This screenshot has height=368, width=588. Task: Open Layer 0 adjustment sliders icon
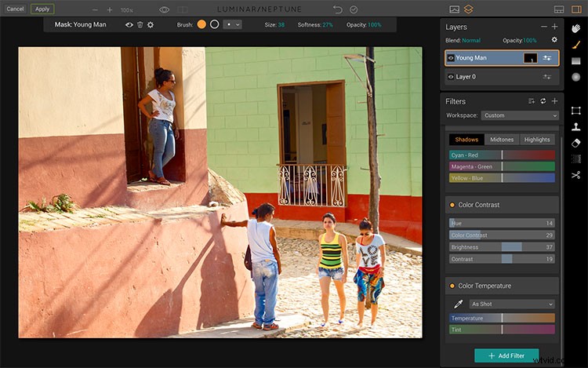[x=547, y=77]
